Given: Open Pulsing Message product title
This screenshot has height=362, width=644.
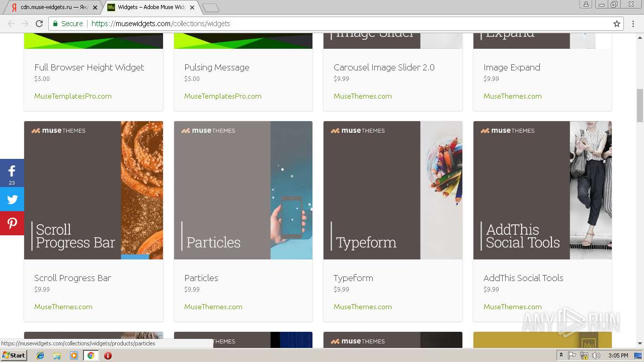Looking at the screenshot, I should (x=217, y=67).
